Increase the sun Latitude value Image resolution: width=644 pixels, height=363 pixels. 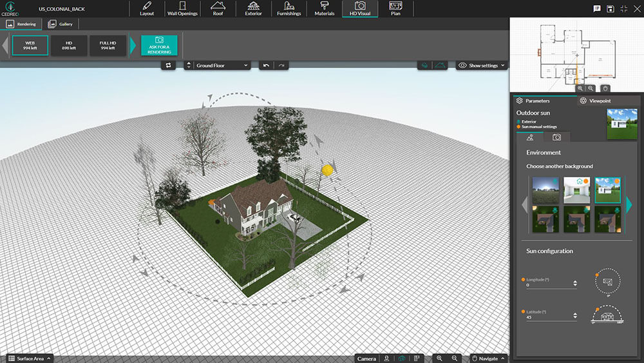click(x=575, y=313)
